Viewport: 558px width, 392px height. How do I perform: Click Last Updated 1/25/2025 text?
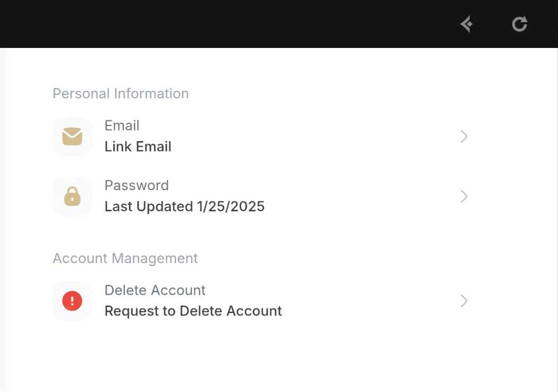(185, 206)
